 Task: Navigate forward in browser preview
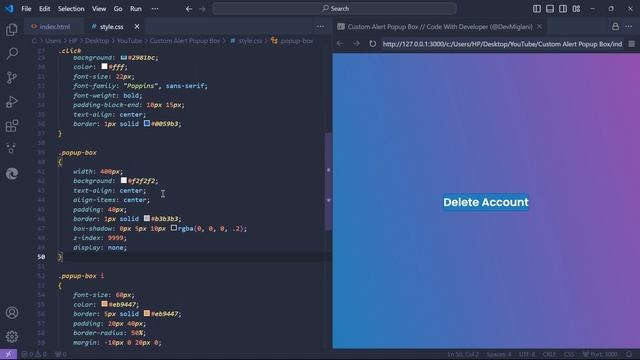pos(356,44)
